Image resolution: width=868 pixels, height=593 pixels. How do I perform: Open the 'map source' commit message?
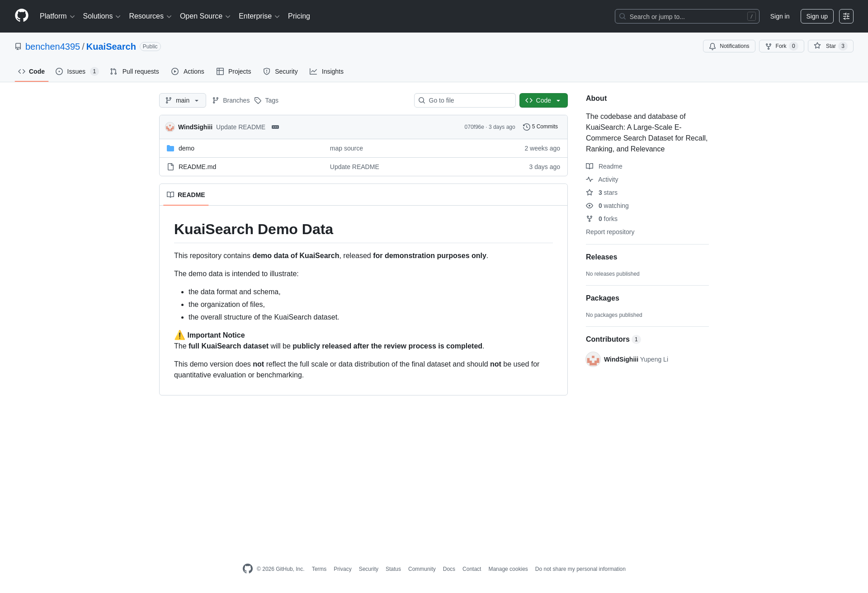[x=346, y=148]
